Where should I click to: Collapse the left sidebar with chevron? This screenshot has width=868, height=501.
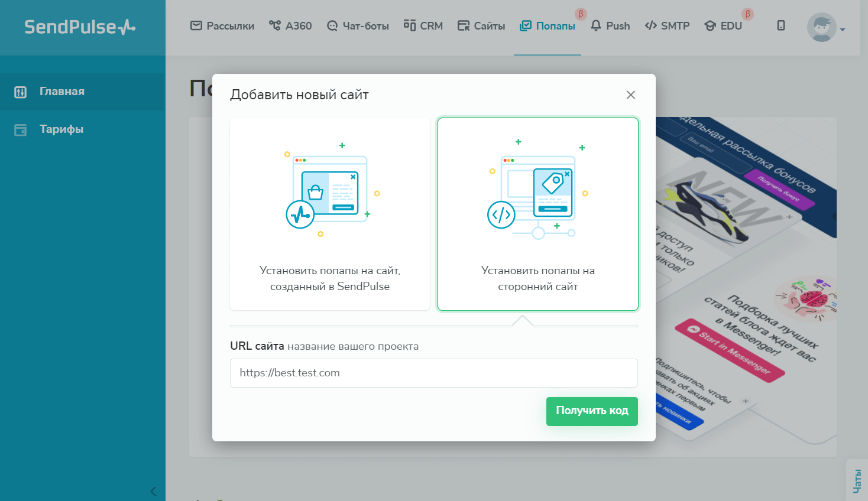coord(153,491)
